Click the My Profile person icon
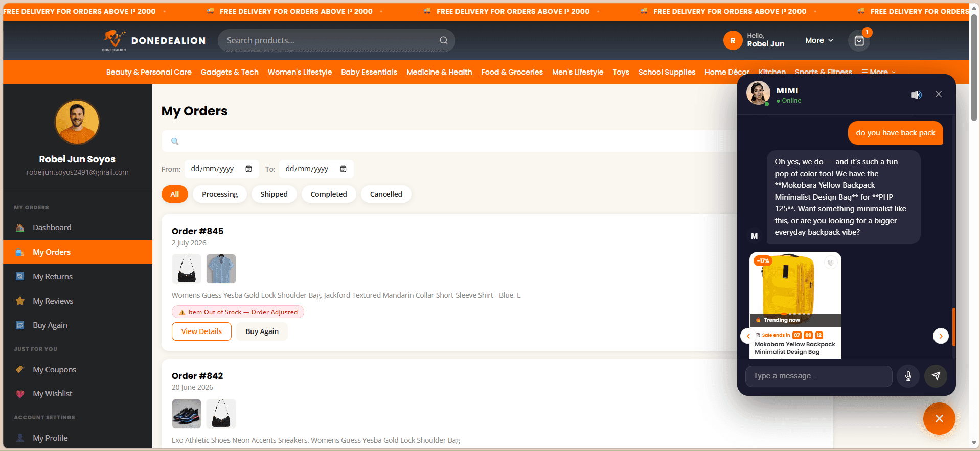Viewport: 980px width, 451px height. 20,438
